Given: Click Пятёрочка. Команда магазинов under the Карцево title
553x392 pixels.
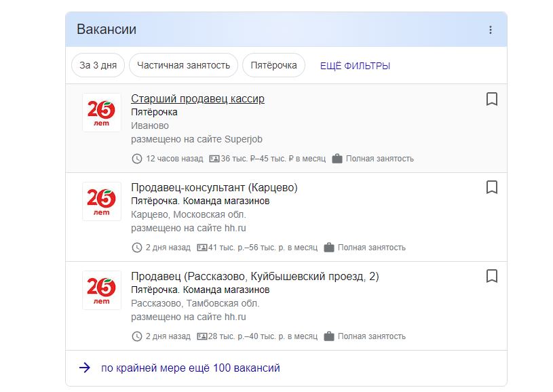Looking at the screenshot, I should 200,201.
